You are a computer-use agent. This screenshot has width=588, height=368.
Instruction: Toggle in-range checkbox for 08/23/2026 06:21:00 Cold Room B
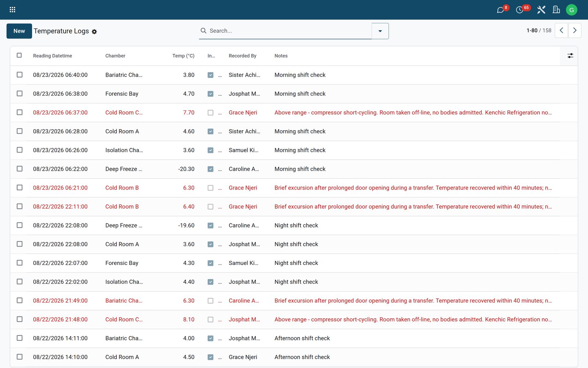210,188
